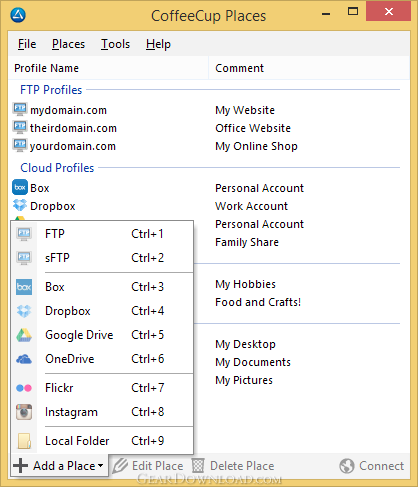The height and width of the screenshot is (487, 418).
Task: Open the Help menu
Action: coord(158,44)
